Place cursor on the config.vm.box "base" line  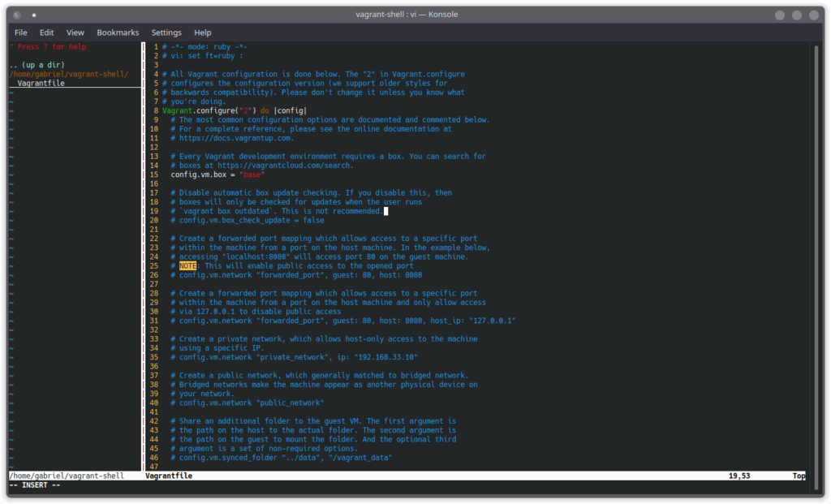[217, 174]
